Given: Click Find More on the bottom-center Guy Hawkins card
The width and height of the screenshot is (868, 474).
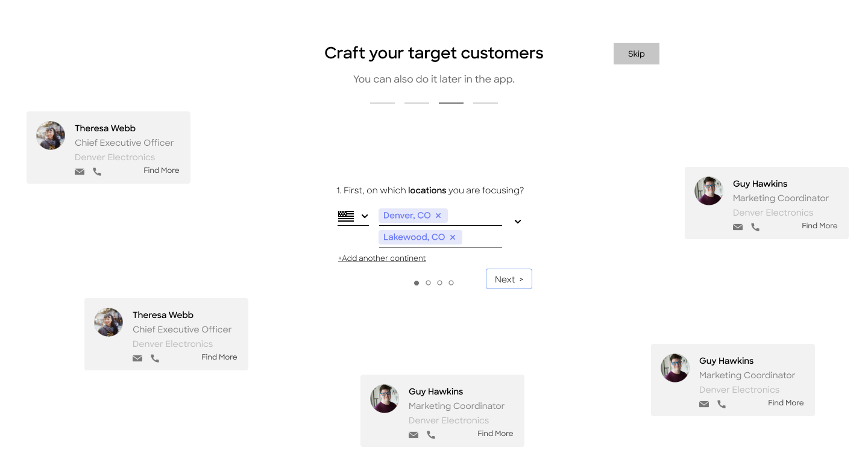Looking at the screenshot, I should tap(495, 434).
